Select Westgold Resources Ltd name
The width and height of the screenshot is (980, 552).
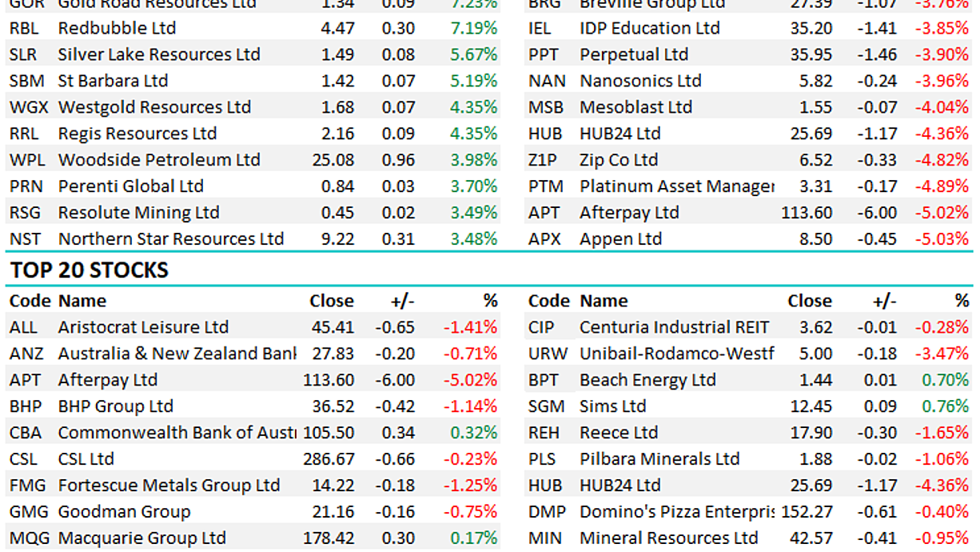point(154,107)
